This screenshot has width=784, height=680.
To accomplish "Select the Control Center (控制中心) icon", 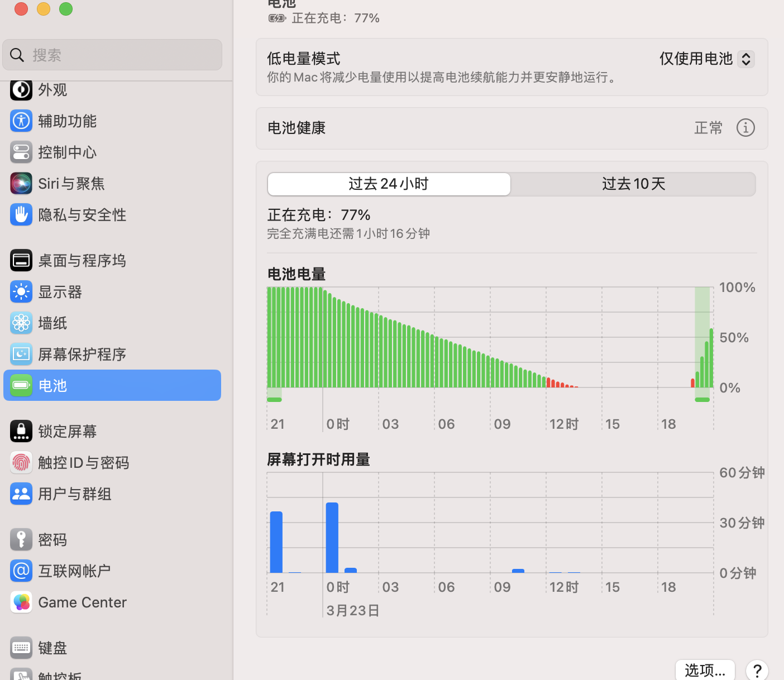I will coord(21,152).
